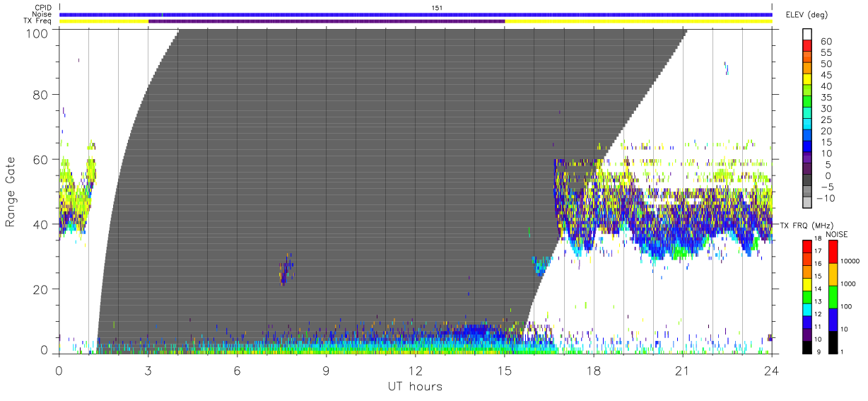
Task: Click Range Gate axis tick 40
Action: click(41, 224)
